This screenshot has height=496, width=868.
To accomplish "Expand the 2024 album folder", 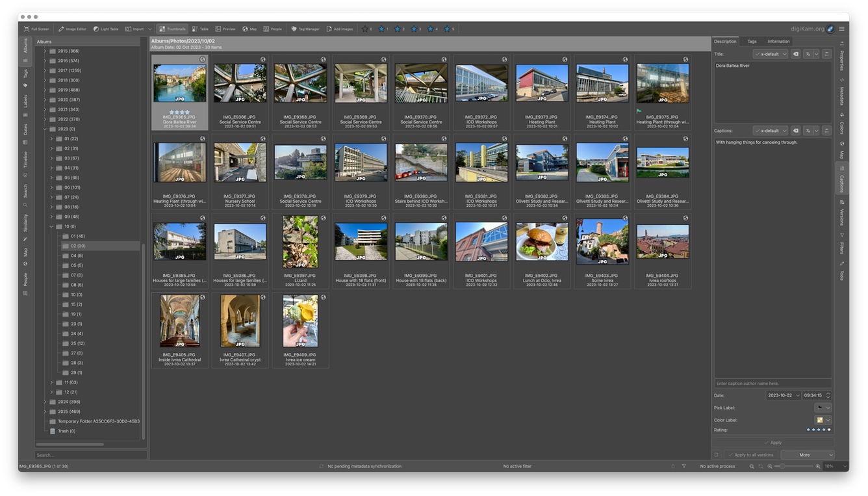I will (x=45, y=402).
